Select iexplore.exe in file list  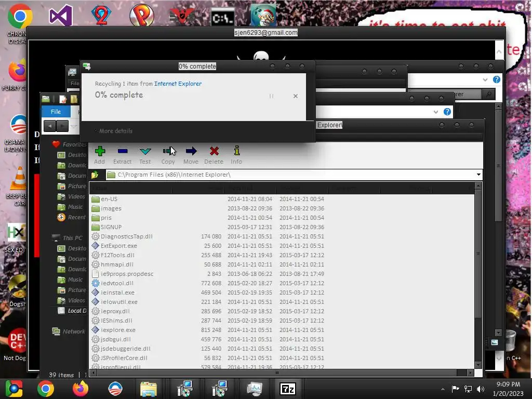click(118, 330)
